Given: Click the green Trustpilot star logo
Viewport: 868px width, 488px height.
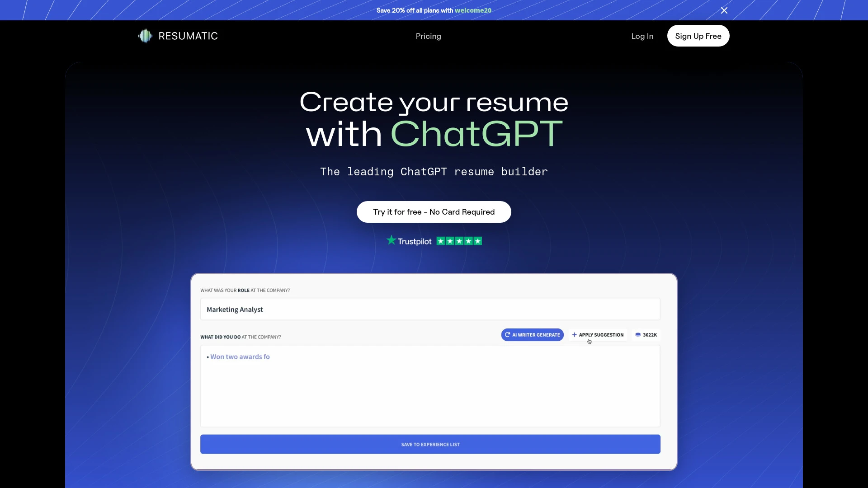Looking at the screenshot, I should (391, 240).
